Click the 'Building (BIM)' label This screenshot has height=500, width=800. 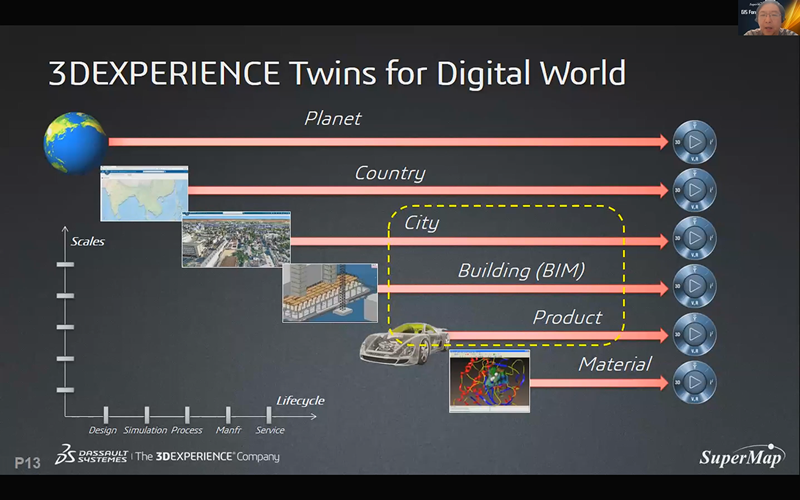[521, 270]
